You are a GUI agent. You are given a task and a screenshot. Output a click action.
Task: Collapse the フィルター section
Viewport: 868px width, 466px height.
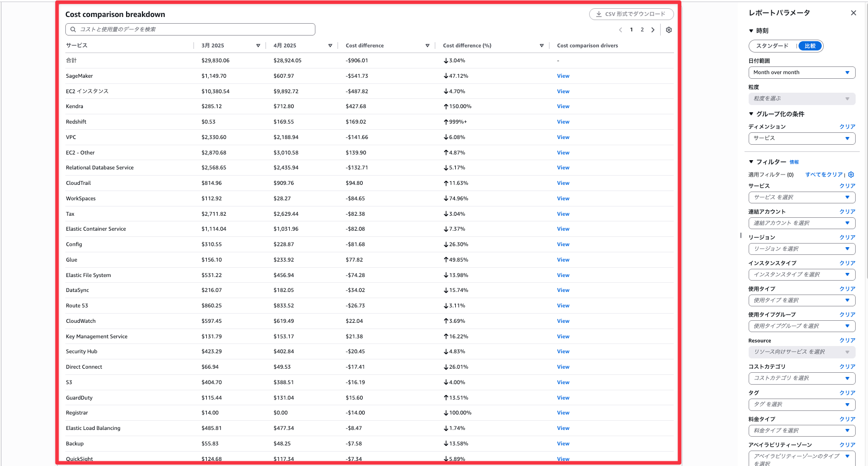[x=751, y=162]
